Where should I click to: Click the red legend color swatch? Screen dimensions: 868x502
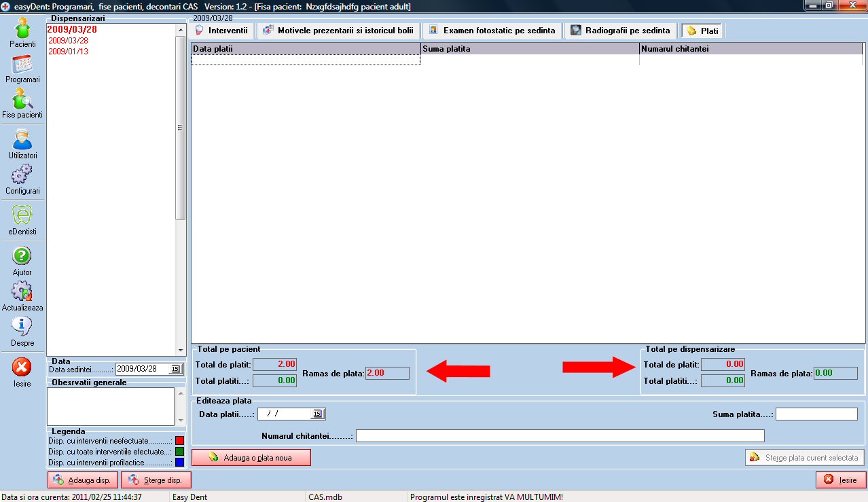pyautogui.click(x=180, y=441)
